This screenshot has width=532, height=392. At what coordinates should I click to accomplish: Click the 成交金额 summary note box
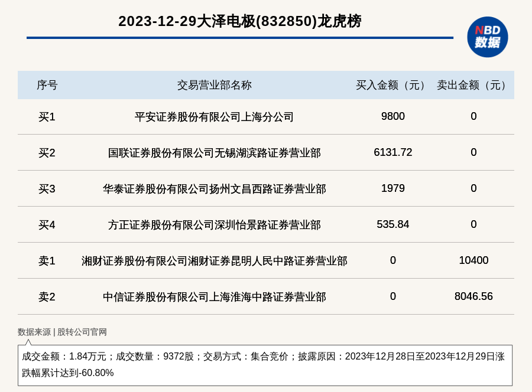265,365
